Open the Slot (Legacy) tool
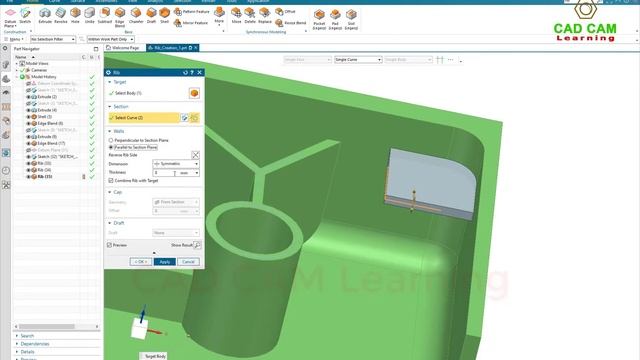 click(x=351, y=19)
